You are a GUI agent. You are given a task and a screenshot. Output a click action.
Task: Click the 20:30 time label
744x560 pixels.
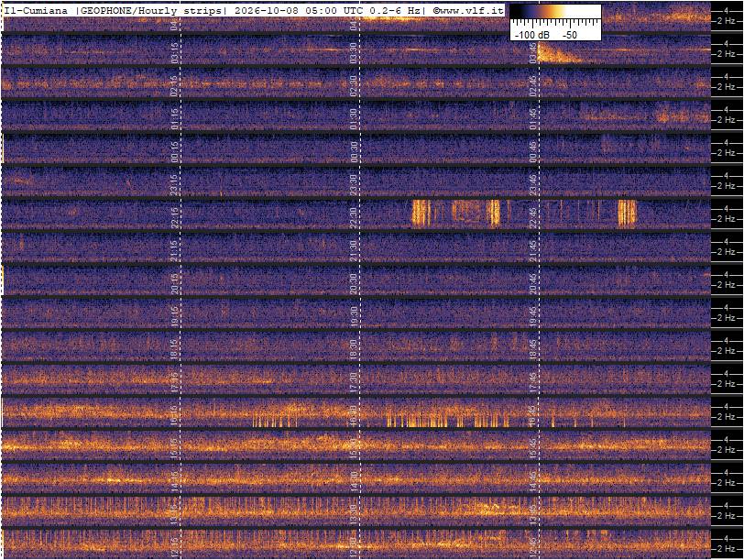click(x=353, y=284)
